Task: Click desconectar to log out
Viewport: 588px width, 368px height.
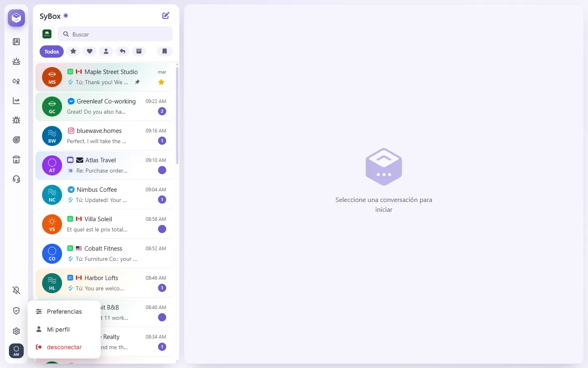Action: [x=64, y=347]
